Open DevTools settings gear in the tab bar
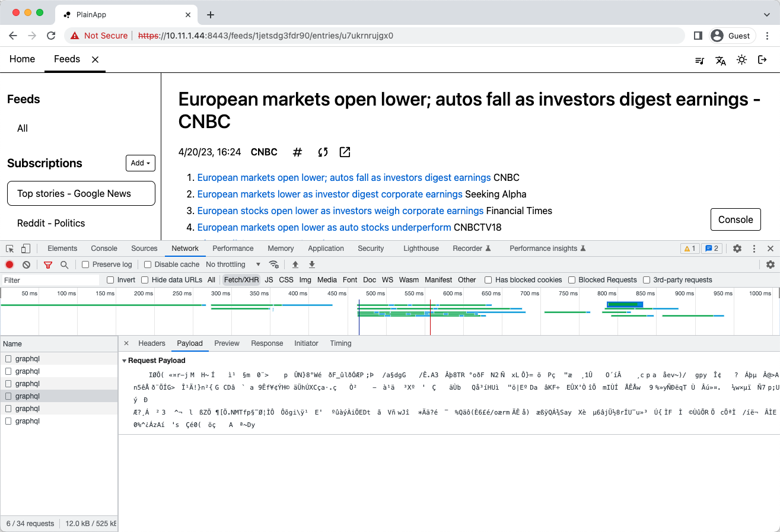The width and height of the screenshot is (780, 532). 737,249
